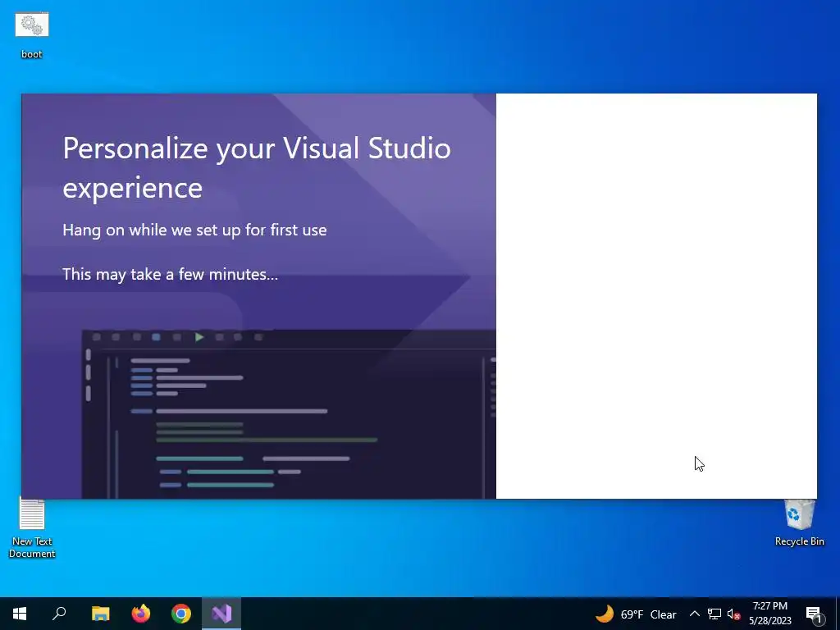Viewport: 840px width, 630px height.
Task: Launch Google Chrome from the taskbar
Action: (181, 614)
